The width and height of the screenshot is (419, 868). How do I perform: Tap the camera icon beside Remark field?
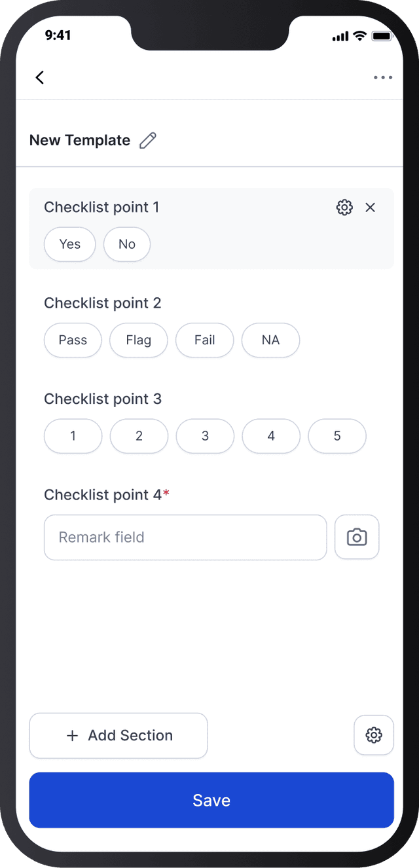tap(357, 537)
